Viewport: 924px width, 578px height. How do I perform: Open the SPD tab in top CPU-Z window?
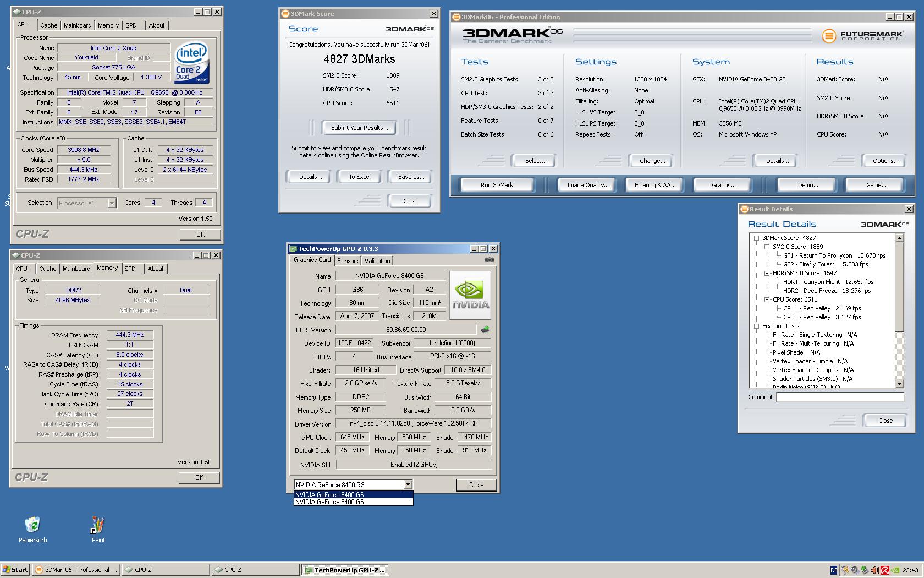(x=131, y=25)
